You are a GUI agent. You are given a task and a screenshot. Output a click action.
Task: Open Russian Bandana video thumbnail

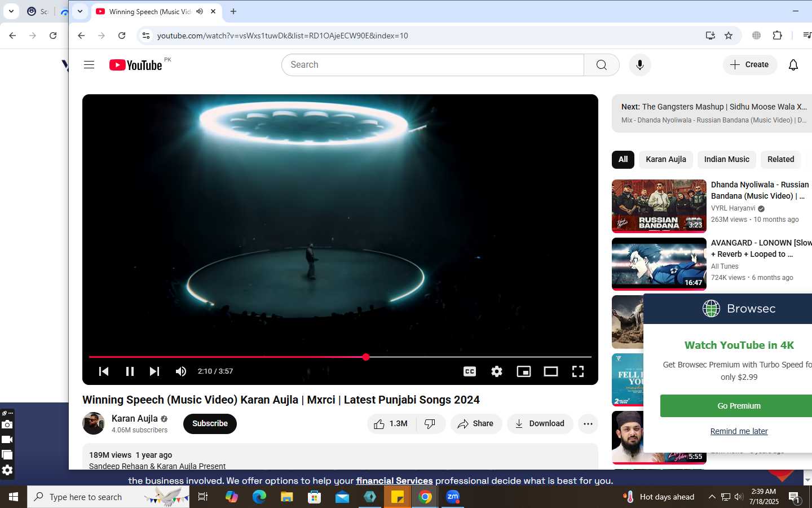659,206
